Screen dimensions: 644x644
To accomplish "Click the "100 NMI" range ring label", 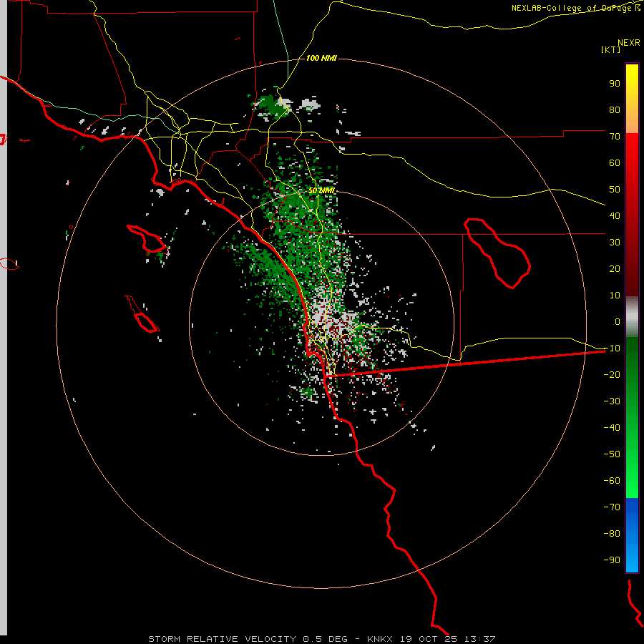I will (x=321, y=59).
